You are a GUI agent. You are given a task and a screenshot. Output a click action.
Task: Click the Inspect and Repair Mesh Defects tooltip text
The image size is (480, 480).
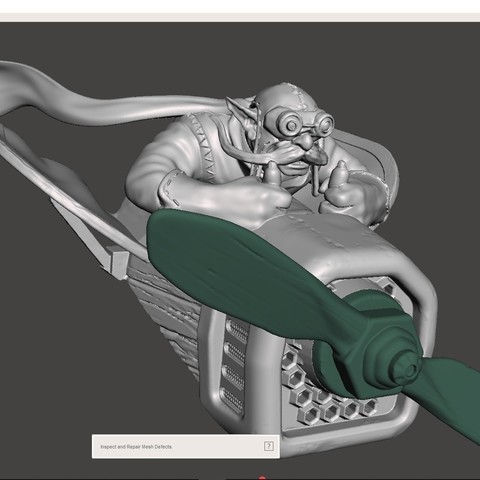pyautogui.click(x=136, y=447)
